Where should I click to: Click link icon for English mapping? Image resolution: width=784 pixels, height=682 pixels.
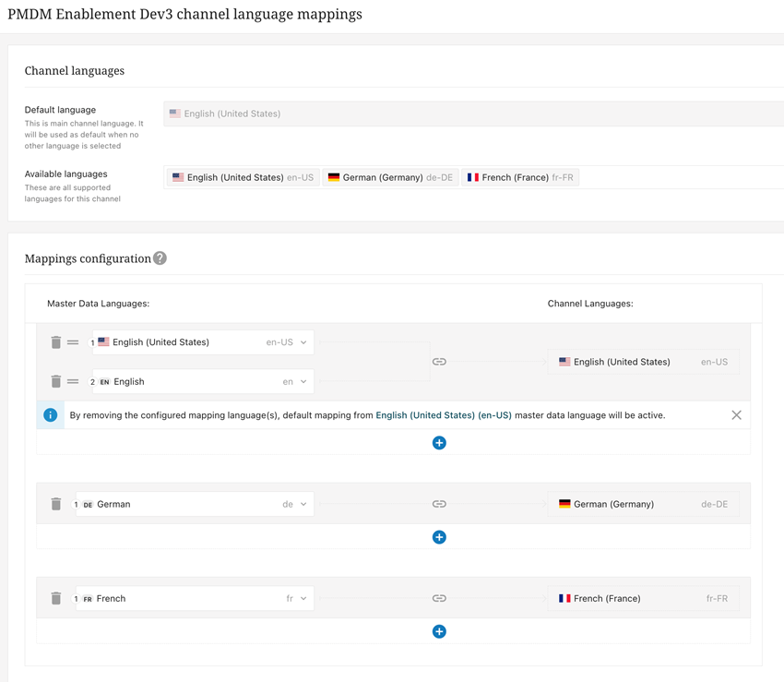[439, 362]
